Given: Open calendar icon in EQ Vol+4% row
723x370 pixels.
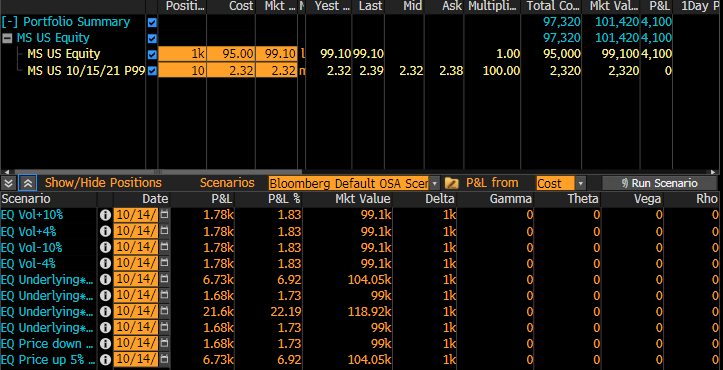Looking at the screenshot, I should 164,231.
